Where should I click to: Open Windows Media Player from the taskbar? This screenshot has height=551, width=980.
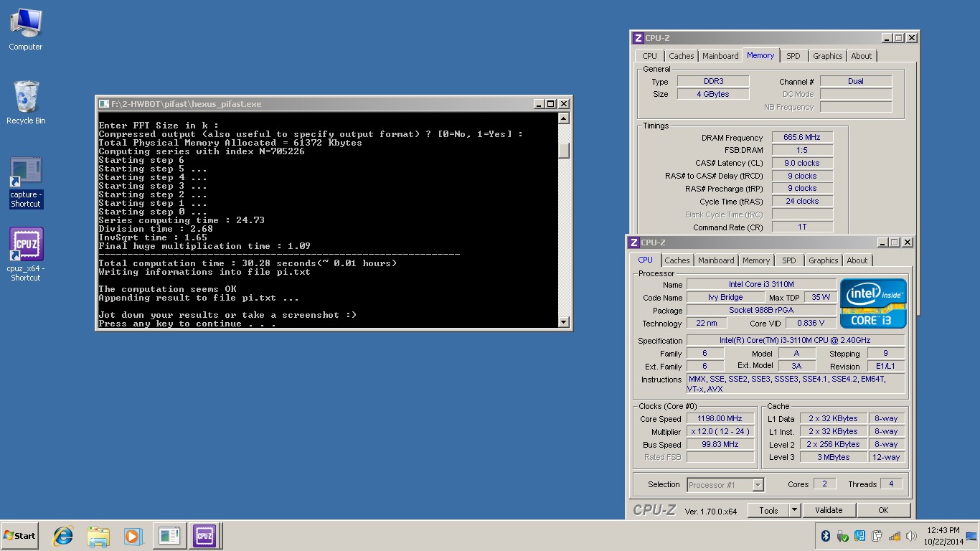[x=133, y=535]
